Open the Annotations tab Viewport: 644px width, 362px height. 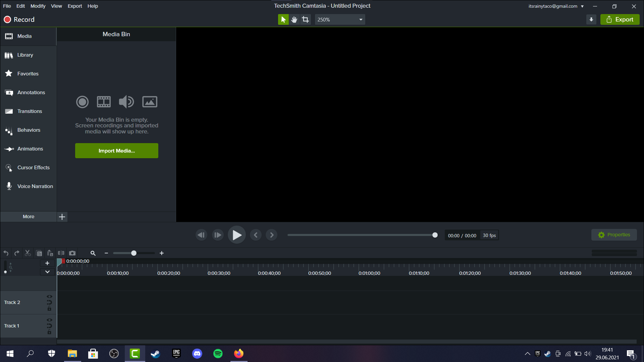29,93
